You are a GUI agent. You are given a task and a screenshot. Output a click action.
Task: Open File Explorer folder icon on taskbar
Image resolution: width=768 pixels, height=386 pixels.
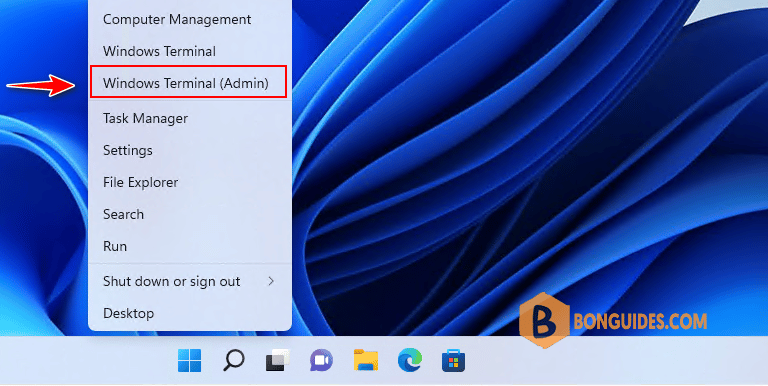coord(366,361)
